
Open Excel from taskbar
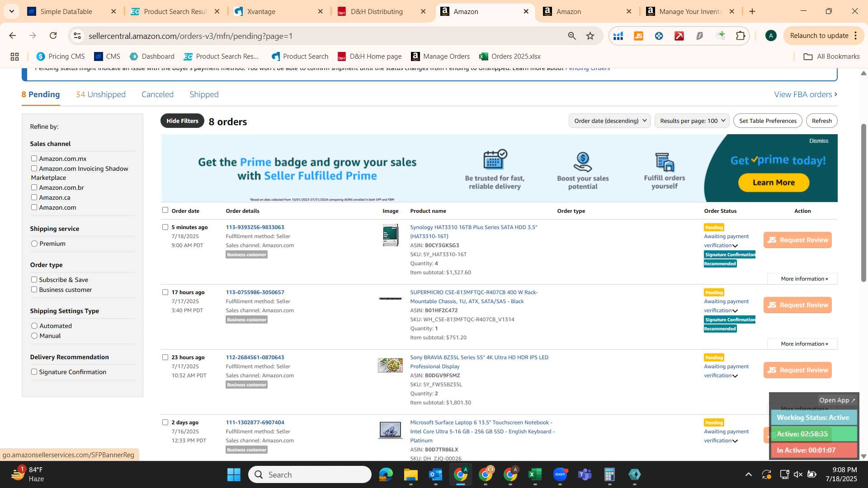(x=535, y=474)
